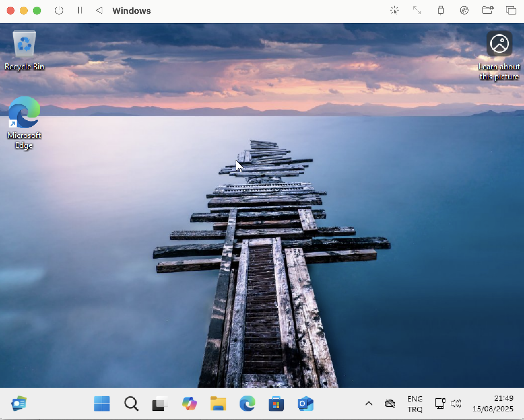Open the widgets news icon
This screenshot has width=524, height=420.
pos(19,403)
